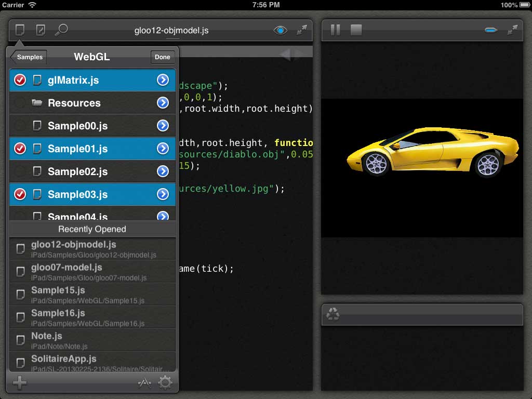Select the Resources folder icon
Image resolution: width=532 pixels, height=399 pixels.
pos(37,103)
